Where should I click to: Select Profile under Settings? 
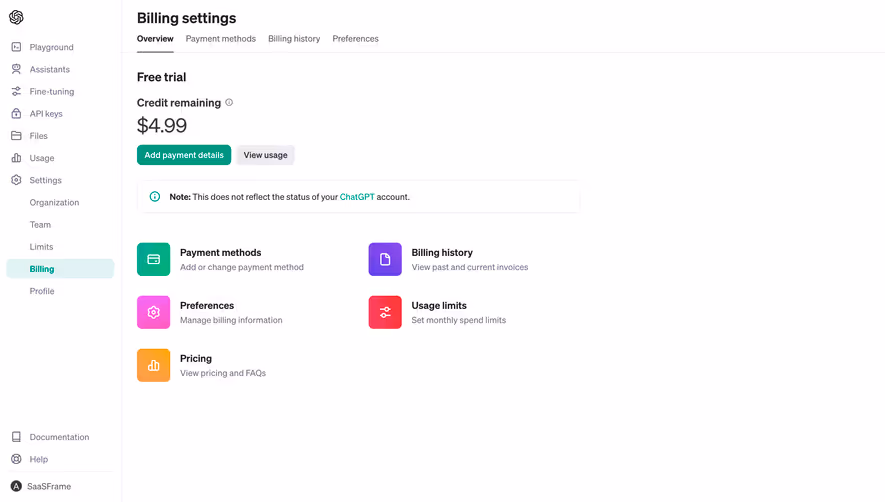(x=42, y=291)
